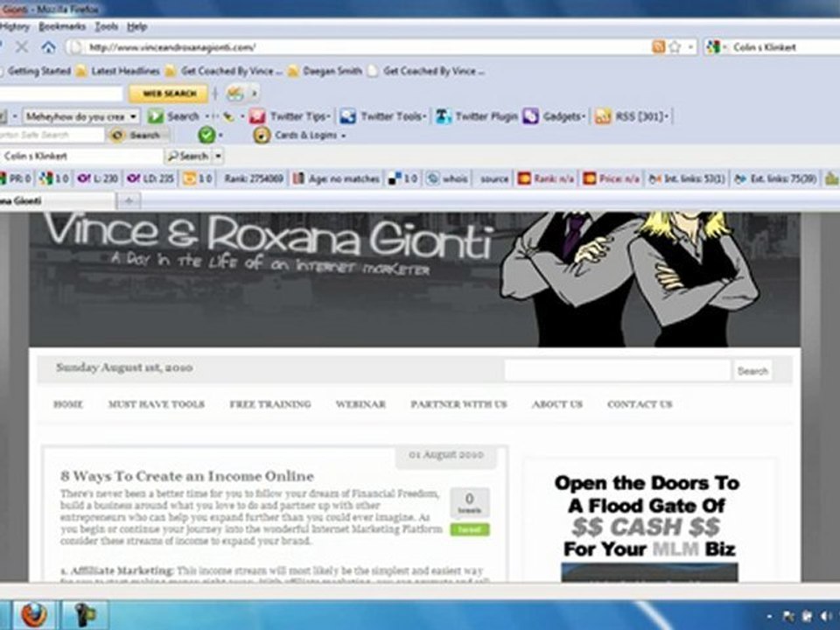Click the green tweet button under the counter
Screen dimensions: 840x630
coord(469,530)
